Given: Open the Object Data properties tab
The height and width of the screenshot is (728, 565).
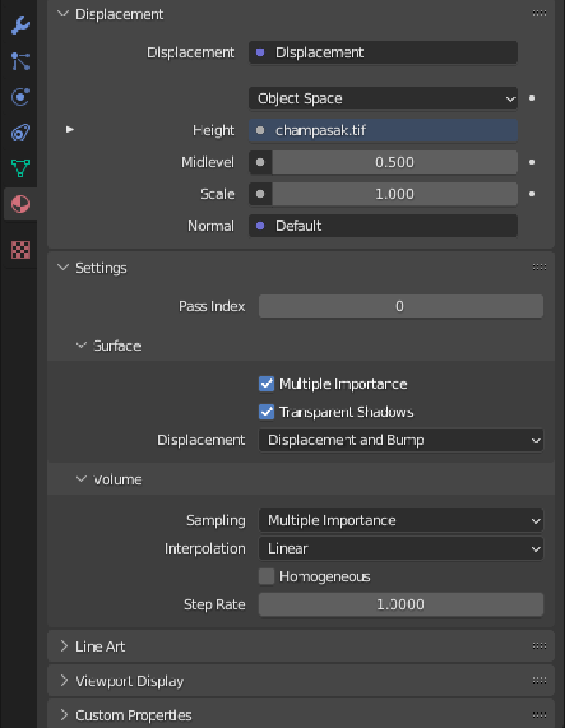Looking at the screenshot, I should pos(20,168).
